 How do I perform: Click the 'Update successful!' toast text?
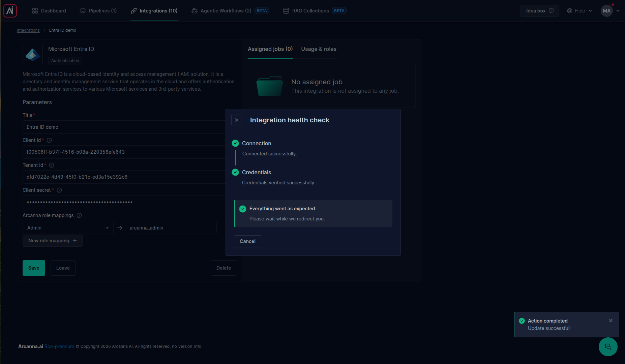click(x=549, y=328)
